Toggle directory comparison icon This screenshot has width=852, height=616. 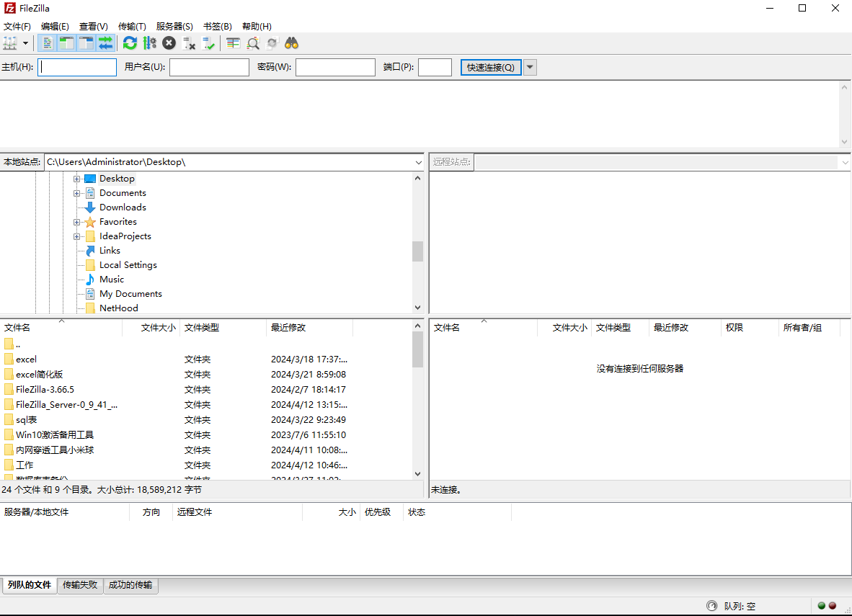click(x=253, y=43)
